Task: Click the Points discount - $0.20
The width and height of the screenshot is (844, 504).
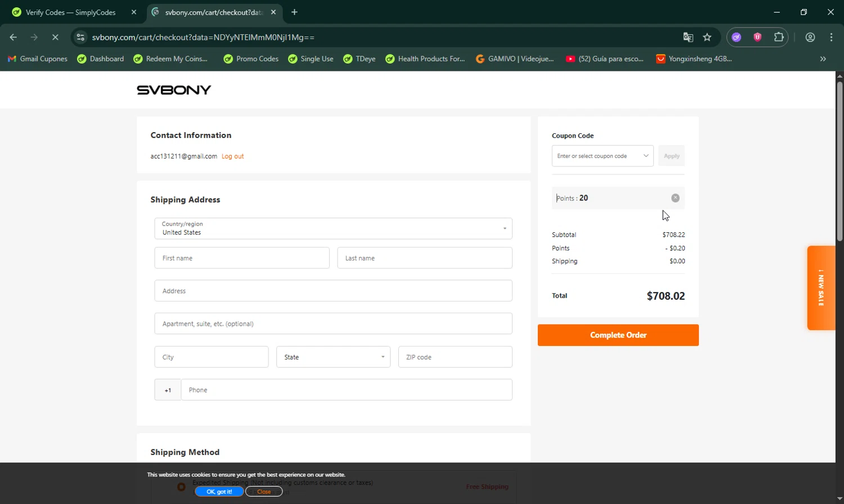Action: point(675,248)
